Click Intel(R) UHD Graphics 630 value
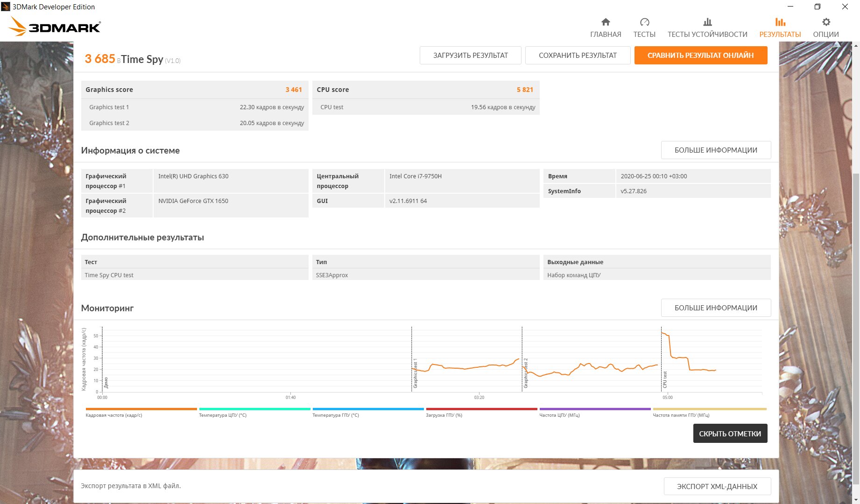Image resolution: width=860 pixels, height=504 pixels. point(193,176)
